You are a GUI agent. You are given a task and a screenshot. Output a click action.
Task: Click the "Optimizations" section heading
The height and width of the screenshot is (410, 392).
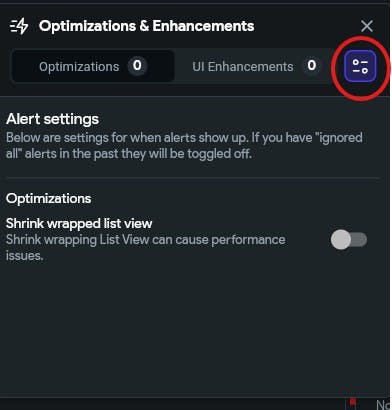48,199
